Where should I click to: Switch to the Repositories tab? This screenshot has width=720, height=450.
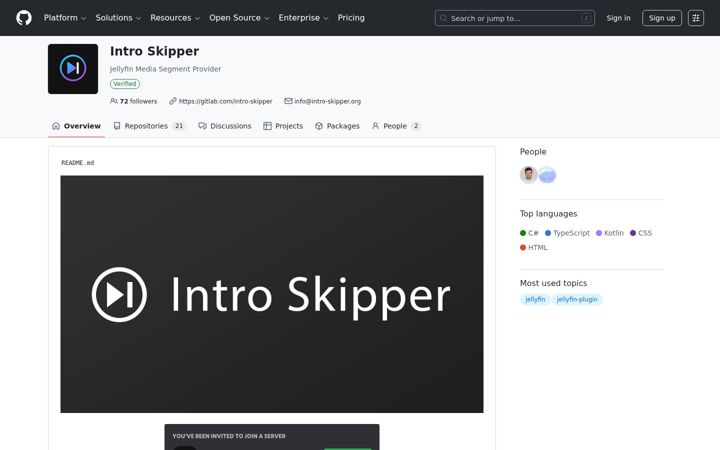click(149, 126)
